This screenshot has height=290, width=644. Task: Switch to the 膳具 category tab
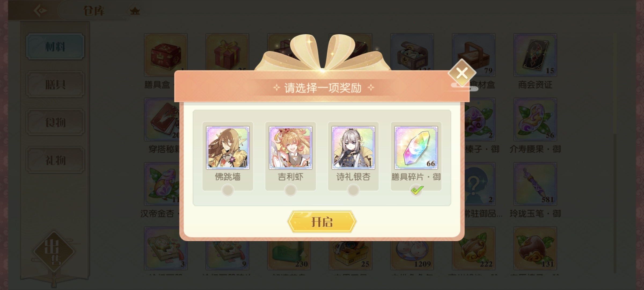click(x=55, y=84)
